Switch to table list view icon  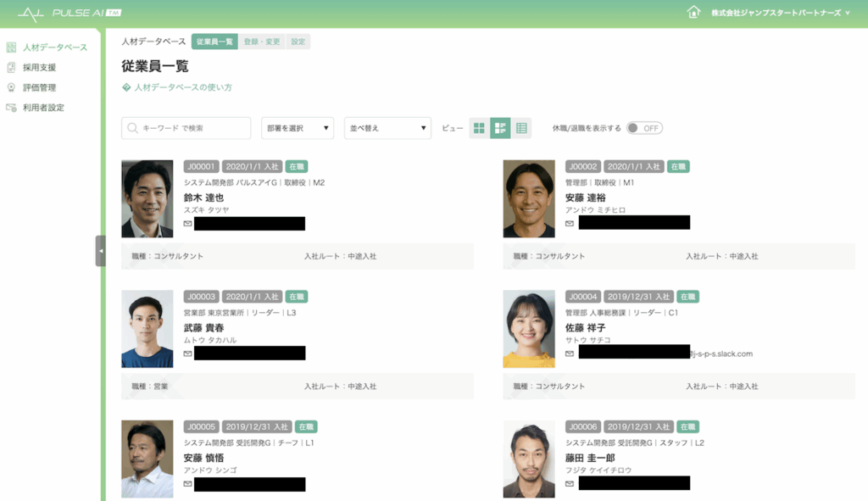[521, 128]
